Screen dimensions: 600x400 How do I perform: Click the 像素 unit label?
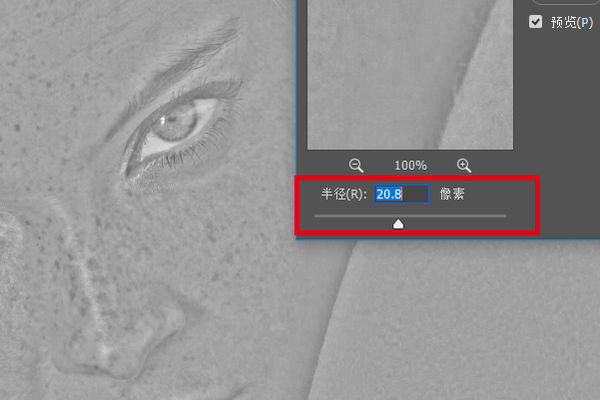click(452, 194)
